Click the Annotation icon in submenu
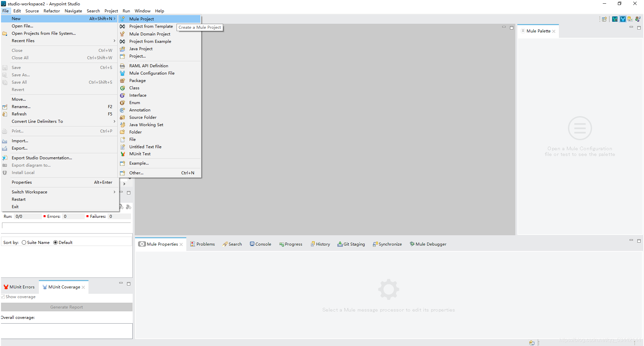The width and height of the screenshot is (644, 346). (123, 110)
